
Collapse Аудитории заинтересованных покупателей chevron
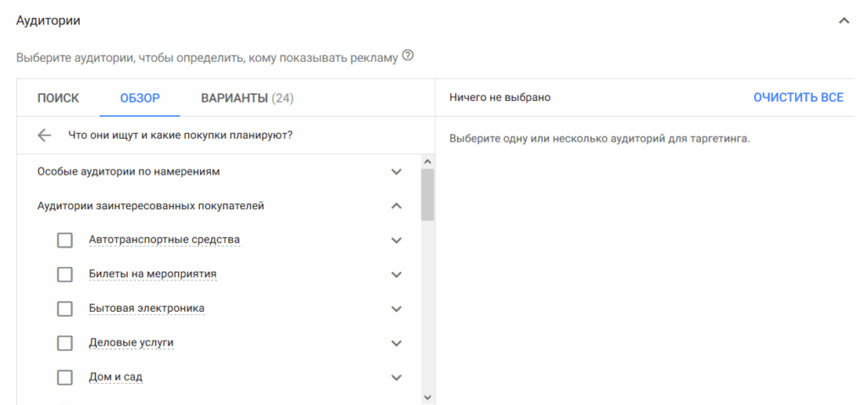(x=396, y=205)
